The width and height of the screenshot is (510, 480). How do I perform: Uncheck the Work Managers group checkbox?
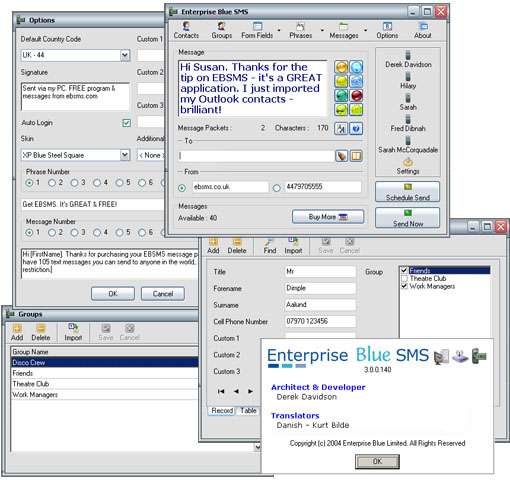coord(404,286)
